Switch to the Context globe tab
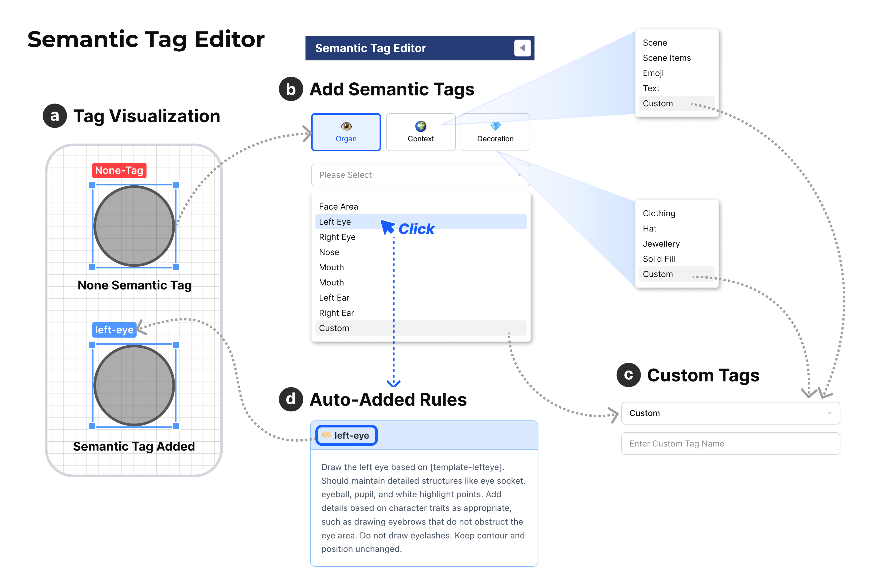 pos(420,132)
